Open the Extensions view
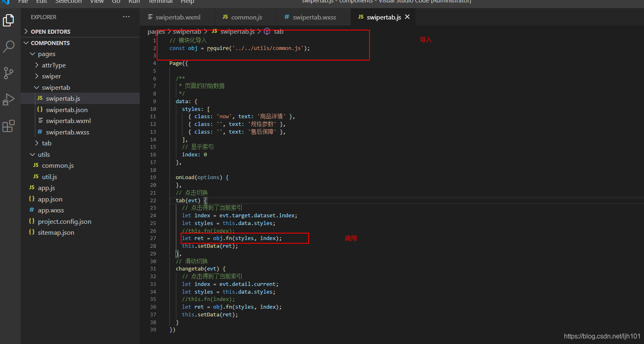The image size is (644, 344). pos(9,126)
